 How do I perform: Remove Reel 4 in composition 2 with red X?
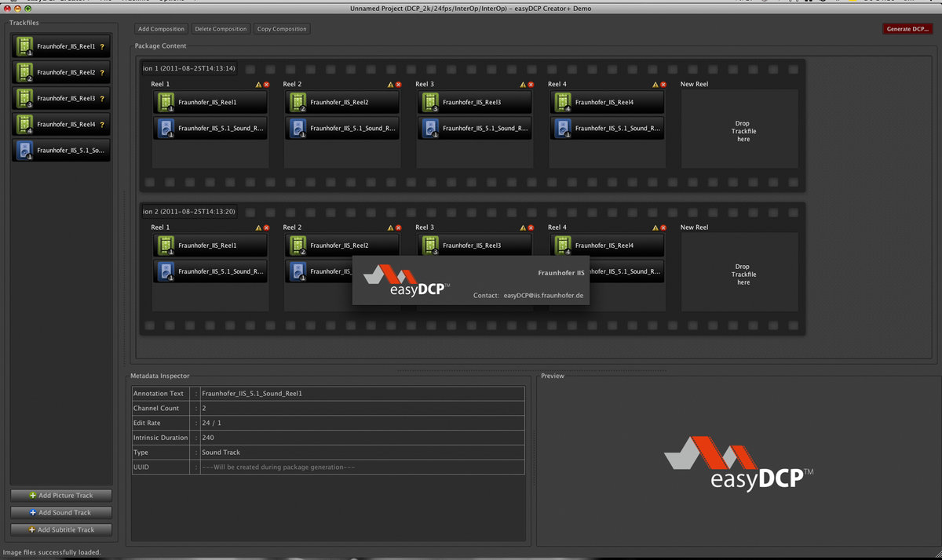(x=663, y=227)
